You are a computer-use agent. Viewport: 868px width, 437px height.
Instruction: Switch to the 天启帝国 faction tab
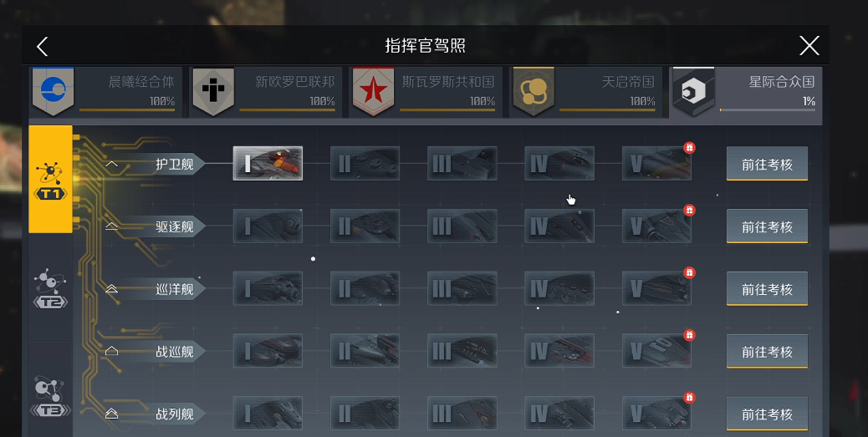[x=587, y=92]
